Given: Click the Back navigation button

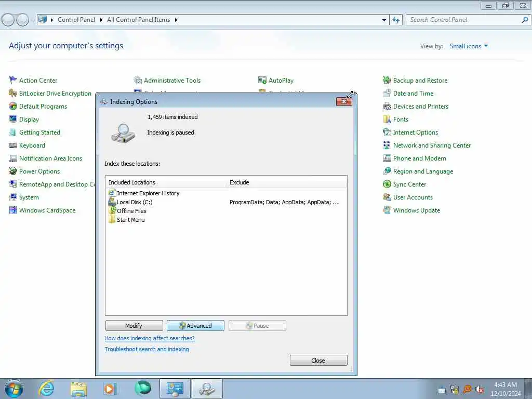Looking at the screenshot, I should tap(8, 20).
